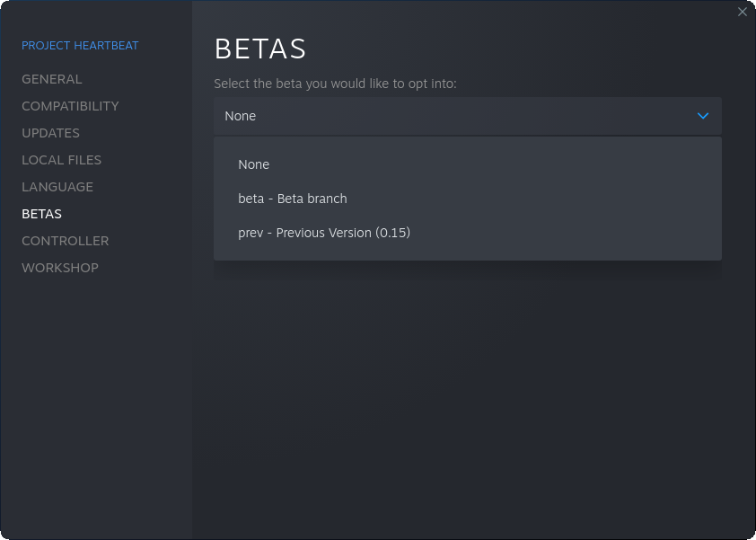Viewport: 756px width, 540px height.
Task: Click empty sidebar space beneath WORKSHOP
Action: coord(96,405)
